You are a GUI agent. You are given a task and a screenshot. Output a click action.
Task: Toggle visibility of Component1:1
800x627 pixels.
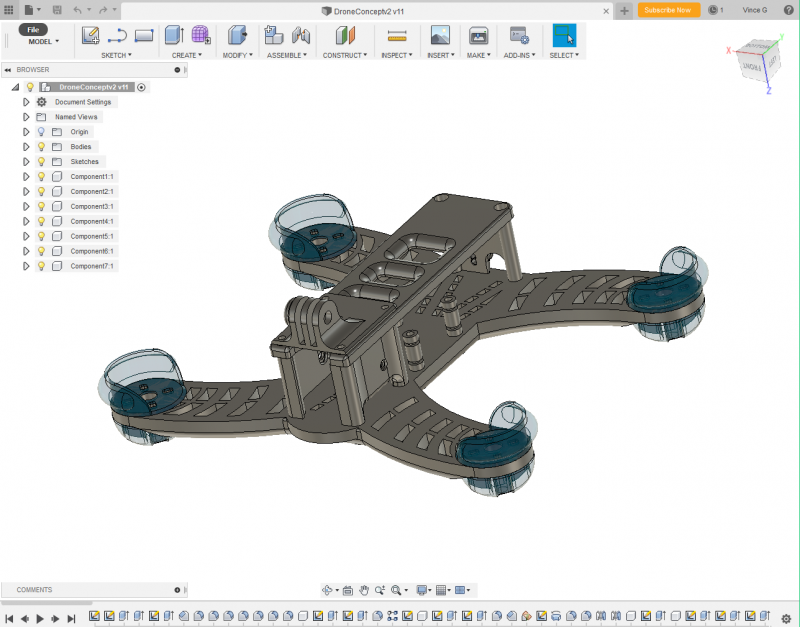pos(40,176)
